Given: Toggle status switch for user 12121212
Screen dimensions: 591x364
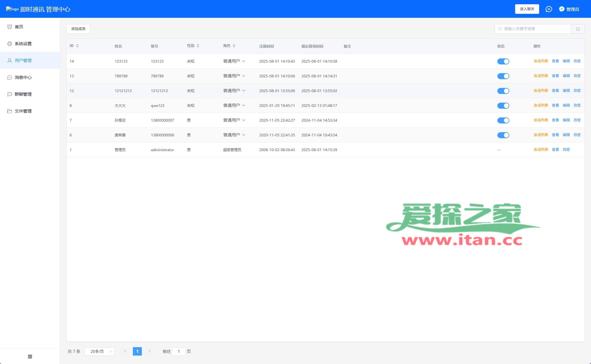Looking at the screenshot, I should pyautogui.click(x=503, y=91).
